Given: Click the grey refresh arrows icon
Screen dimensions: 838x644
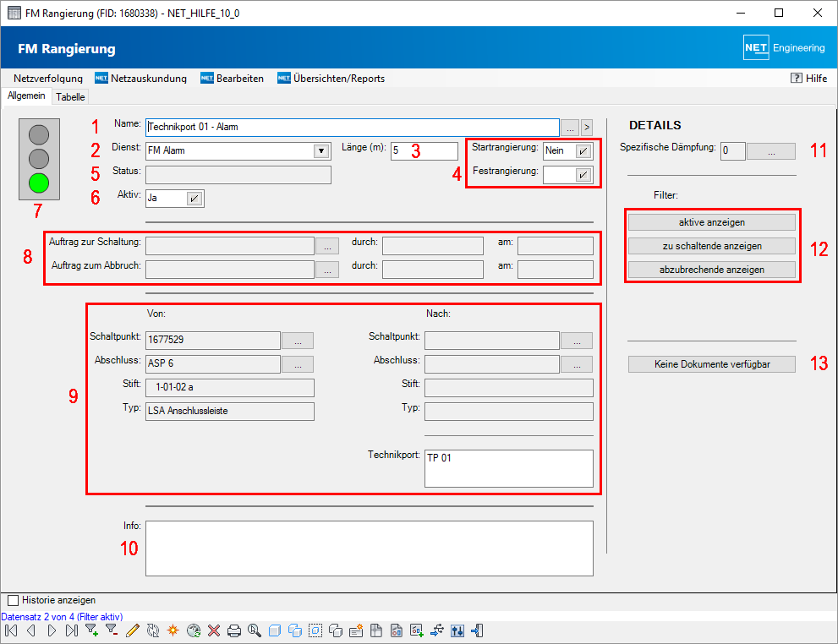Looking at the screenshot, I should coord(153,630).
